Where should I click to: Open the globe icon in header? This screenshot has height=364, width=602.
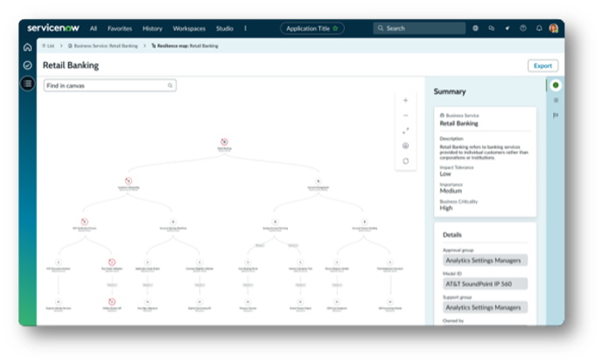(x=475, y=28)
